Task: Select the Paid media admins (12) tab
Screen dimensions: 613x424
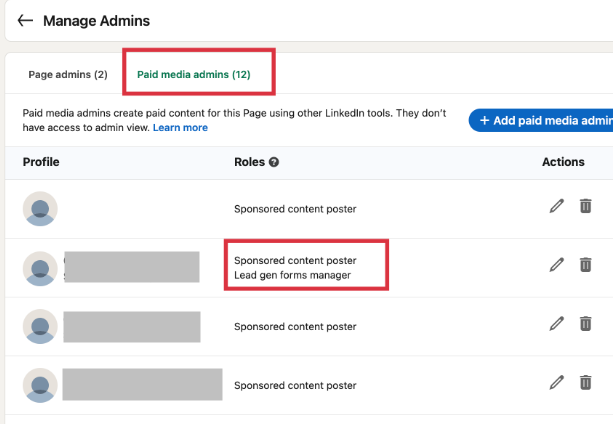Action: click(x=194, y=75)
